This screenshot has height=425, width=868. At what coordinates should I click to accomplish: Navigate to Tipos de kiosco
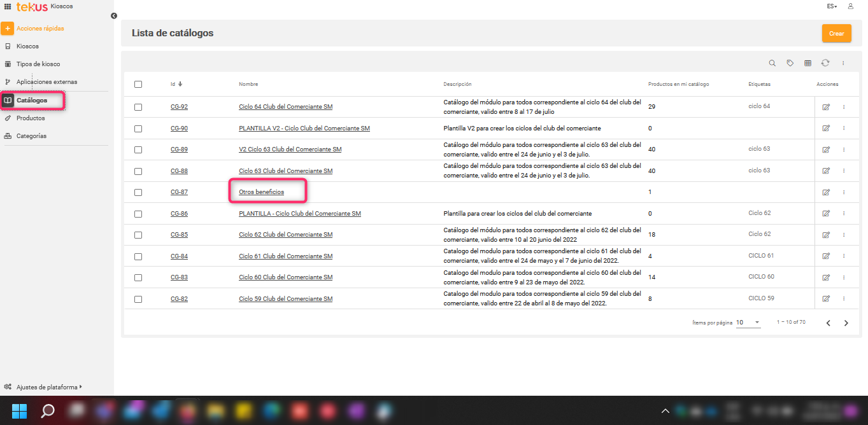38,64
